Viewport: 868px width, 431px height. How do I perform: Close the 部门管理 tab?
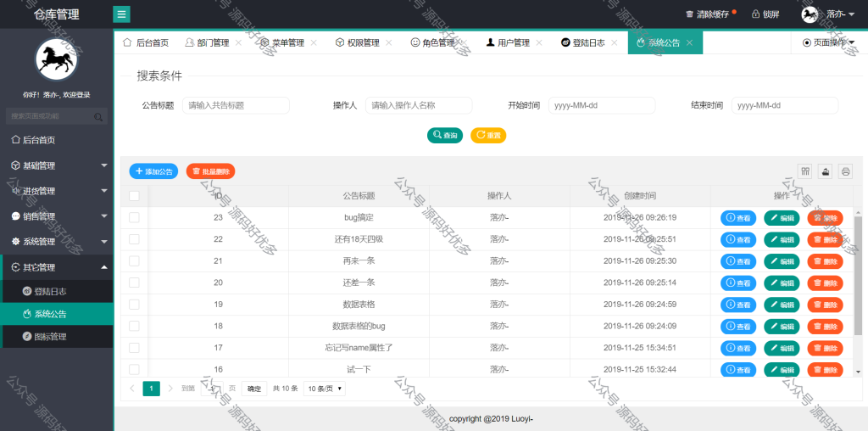pyautogui.click(x=238, y=42)
